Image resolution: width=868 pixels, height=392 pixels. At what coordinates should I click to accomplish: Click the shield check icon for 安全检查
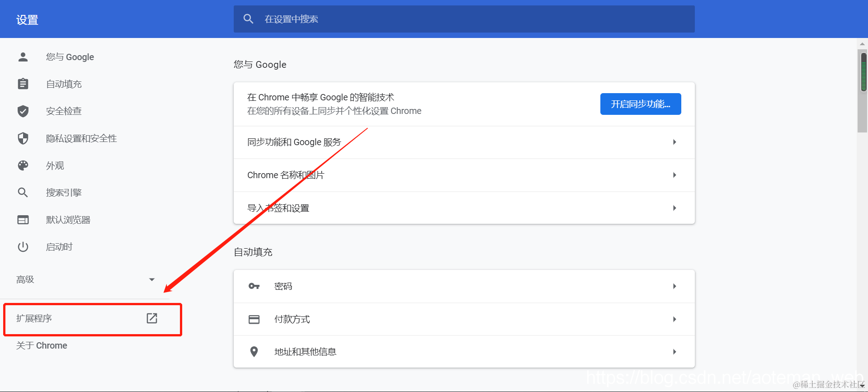[x=23, y=111]
